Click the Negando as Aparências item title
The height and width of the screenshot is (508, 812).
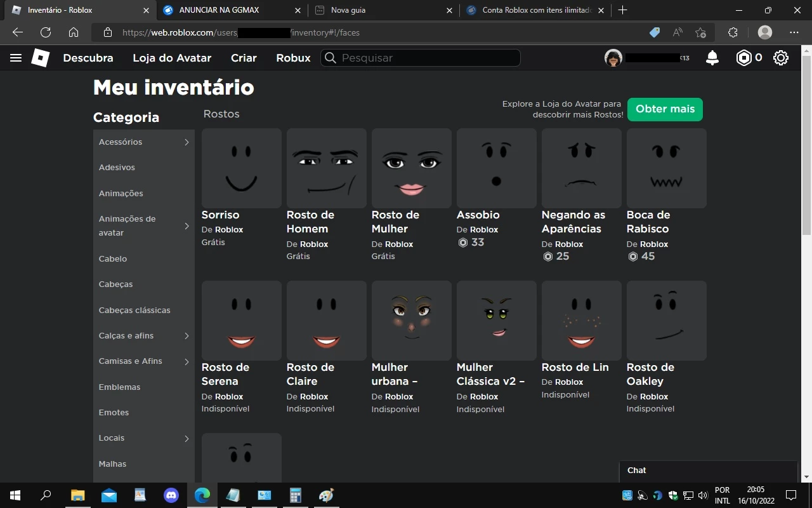pos(573,222)
